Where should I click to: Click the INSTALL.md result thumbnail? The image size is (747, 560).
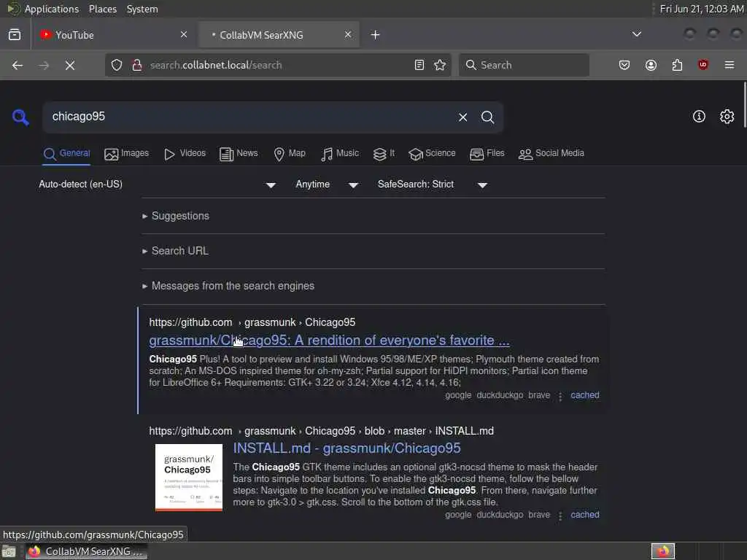(x=189, y=478)
